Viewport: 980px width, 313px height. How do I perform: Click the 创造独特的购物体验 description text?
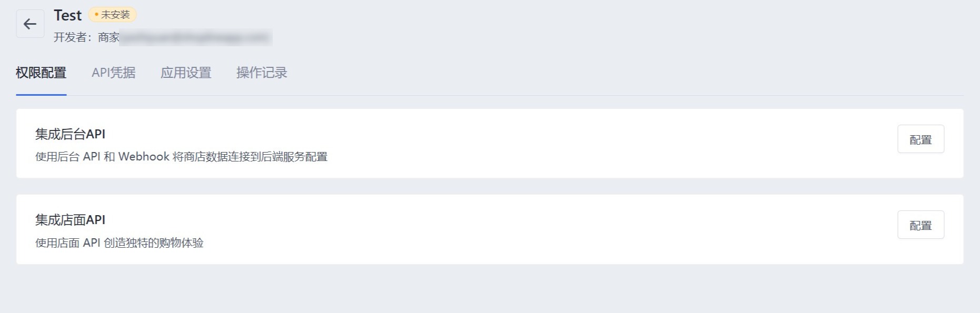(x=154, y=243)
